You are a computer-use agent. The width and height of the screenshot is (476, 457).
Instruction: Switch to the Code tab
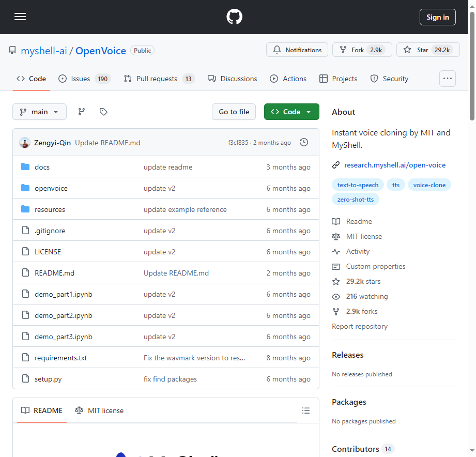31,79
